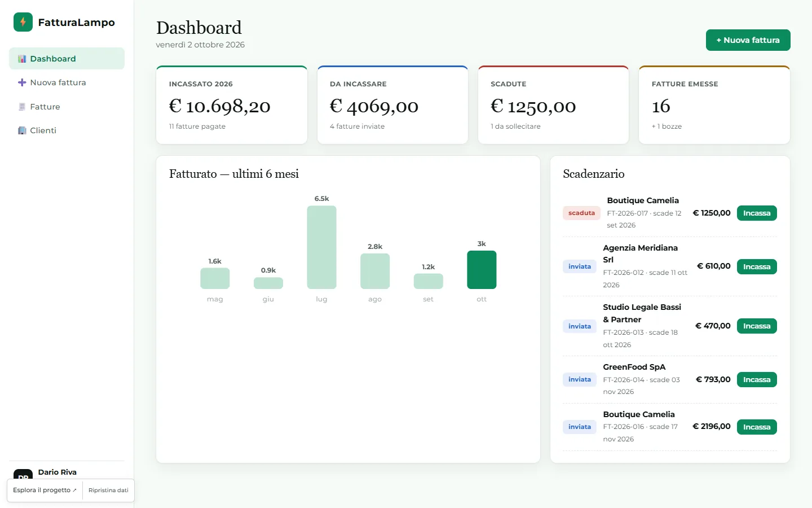
Task: Click the green + Nuova fattura button
Action: point(748,40)
